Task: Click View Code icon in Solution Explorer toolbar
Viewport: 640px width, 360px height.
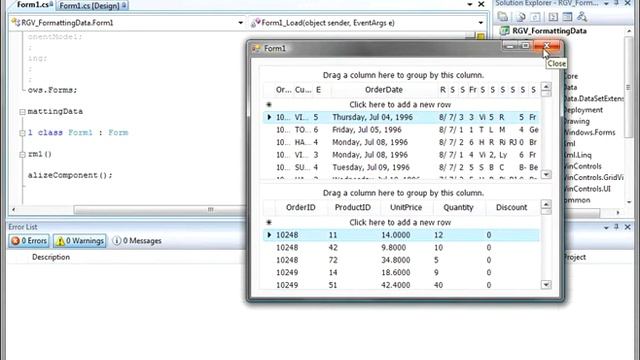Action: point(553,17)
